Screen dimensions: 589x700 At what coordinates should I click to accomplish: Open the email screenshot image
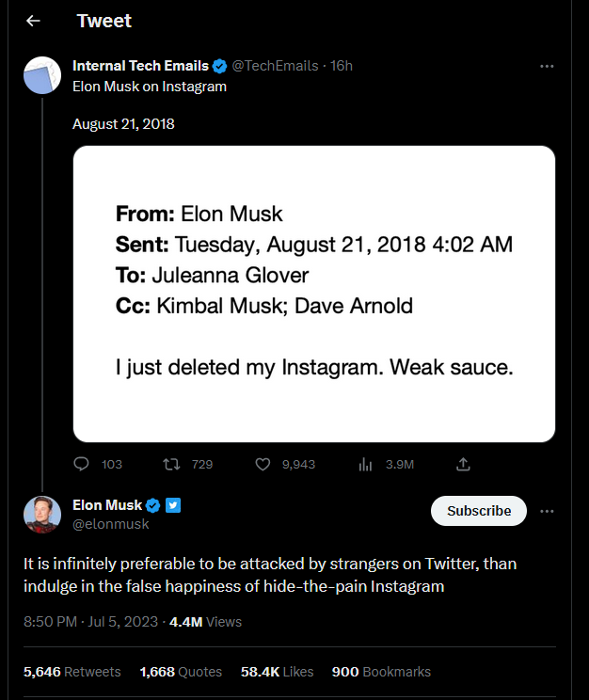tap(313, 294)
